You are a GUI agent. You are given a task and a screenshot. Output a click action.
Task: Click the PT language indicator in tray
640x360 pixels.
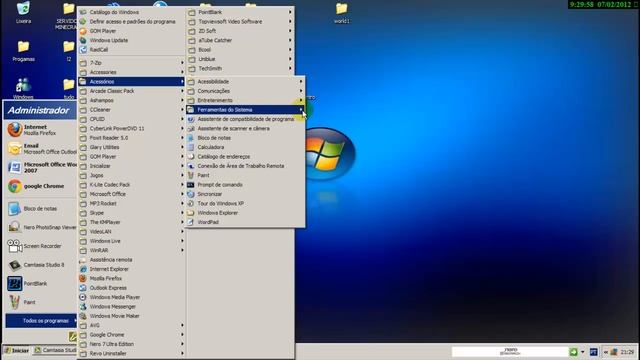593,352
